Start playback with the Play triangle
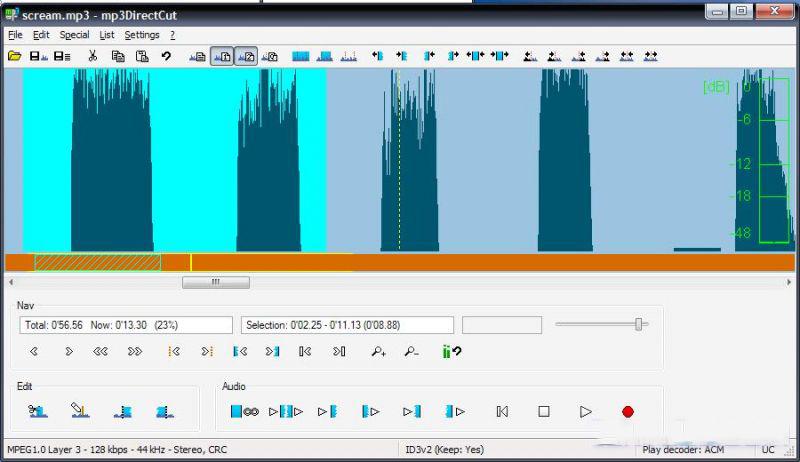 pyautogui.click(x=585, y=412)
